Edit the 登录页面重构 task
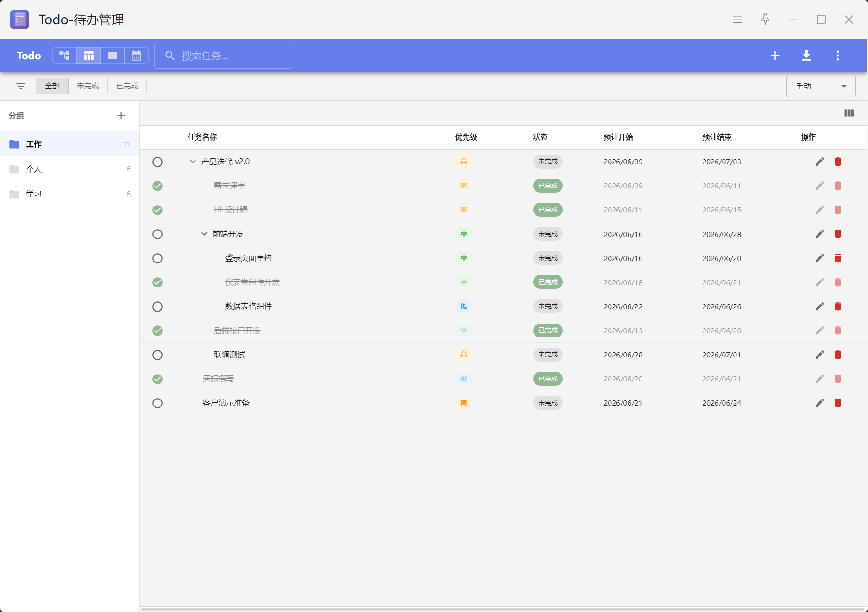This screenshot has width=868, height=612. 820,258
